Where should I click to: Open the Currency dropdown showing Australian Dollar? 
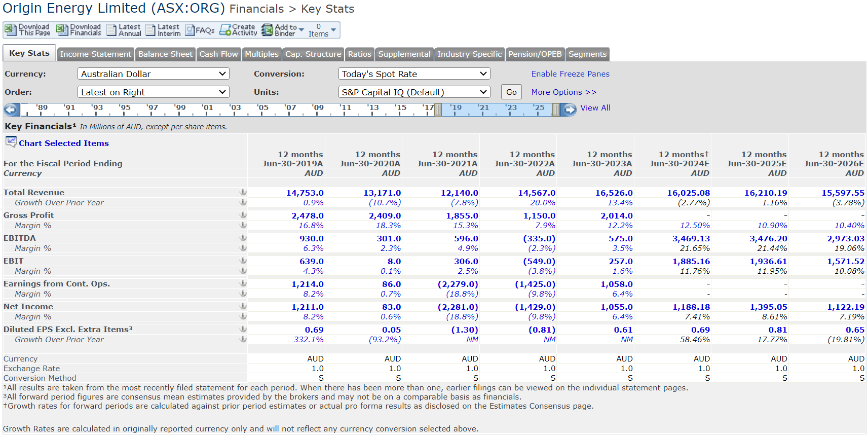[153, 74]
